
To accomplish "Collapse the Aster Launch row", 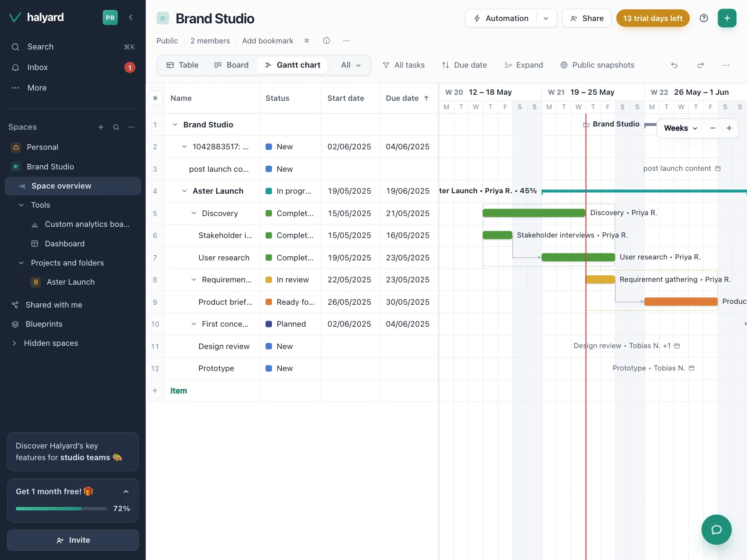I will tap(184, 191).
